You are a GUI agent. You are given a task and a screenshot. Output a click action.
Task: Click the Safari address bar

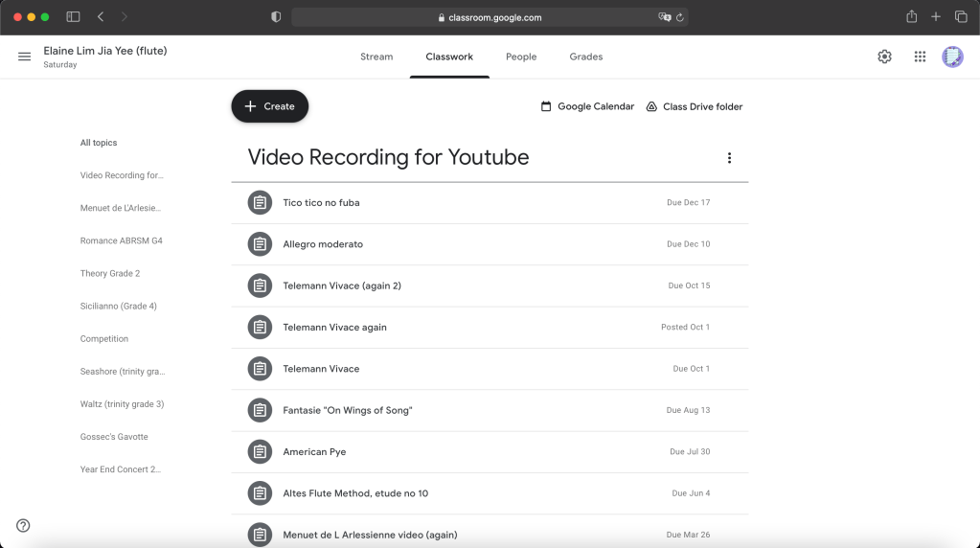coord(489,17)
